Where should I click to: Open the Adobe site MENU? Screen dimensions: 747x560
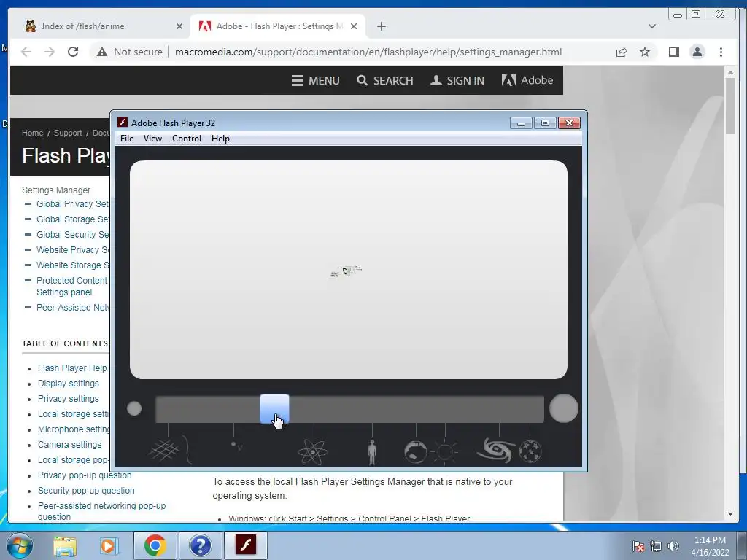pyautogui.click(x=315, y=80)
